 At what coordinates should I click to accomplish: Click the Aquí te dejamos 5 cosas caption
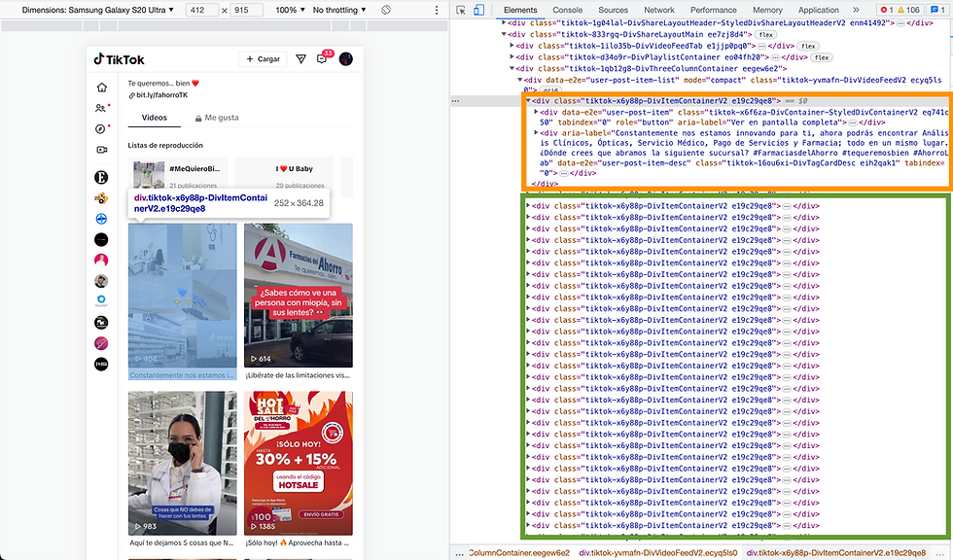point(182,543)
